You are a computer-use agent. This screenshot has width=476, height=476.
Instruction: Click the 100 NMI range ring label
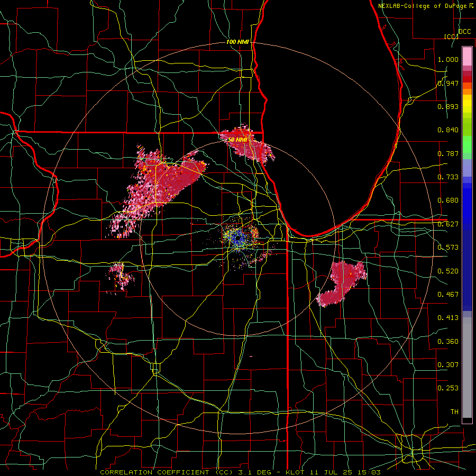tap(237, 42)
